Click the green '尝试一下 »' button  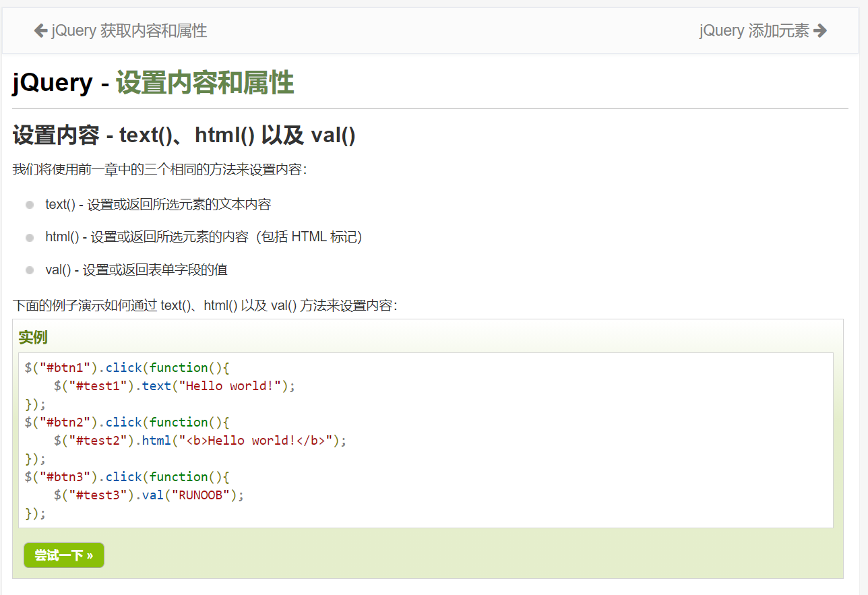[64, 555]
